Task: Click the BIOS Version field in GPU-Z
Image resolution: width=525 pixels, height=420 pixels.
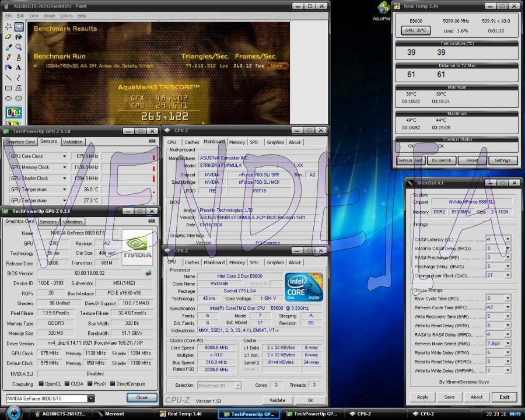Action: coord(90,274)
